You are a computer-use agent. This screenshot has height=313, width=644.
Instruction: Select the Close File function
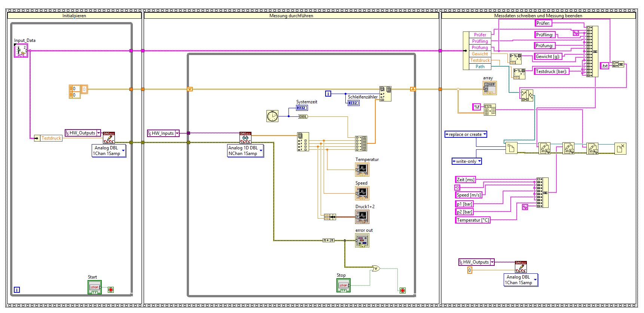620,149
